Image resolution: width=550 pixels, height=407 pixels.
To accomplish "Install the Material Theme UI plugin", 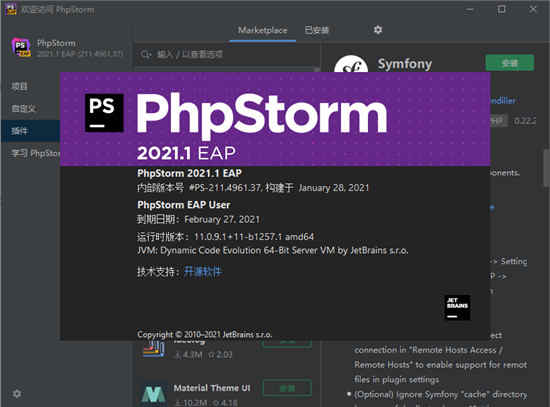I will (287, 388).
